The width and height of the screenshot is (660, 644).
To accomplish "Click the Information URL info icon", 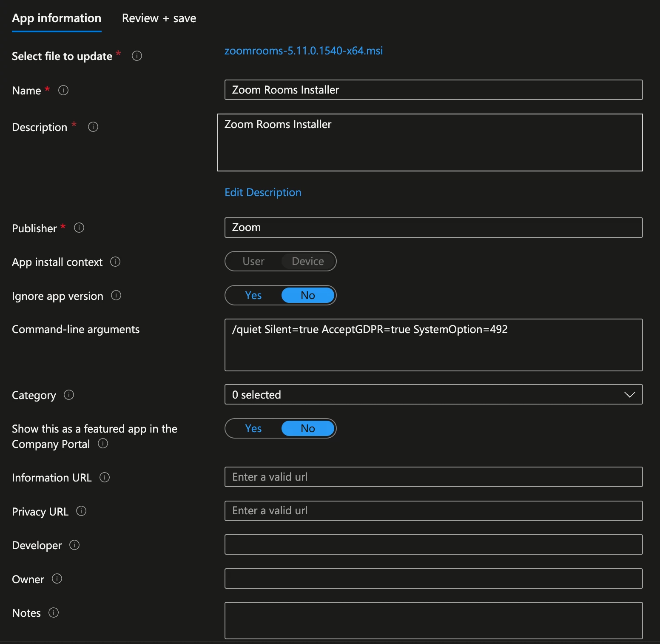I will point(105,477).
